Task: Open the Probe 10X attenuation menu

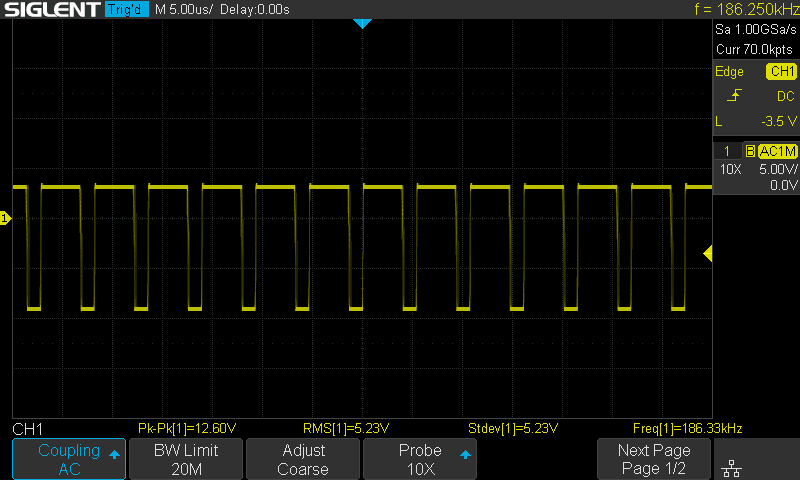Action: [420, 459]
